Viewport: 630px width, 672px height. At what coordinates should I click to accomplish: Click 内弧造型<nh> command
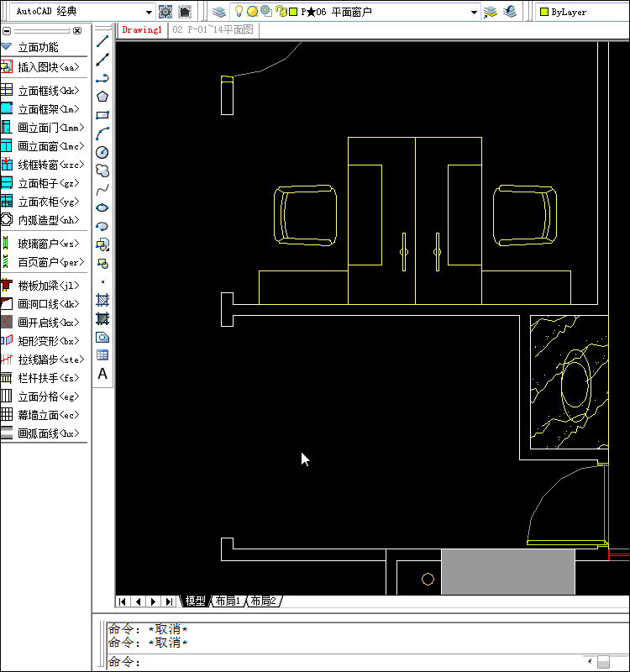point(44,220)
